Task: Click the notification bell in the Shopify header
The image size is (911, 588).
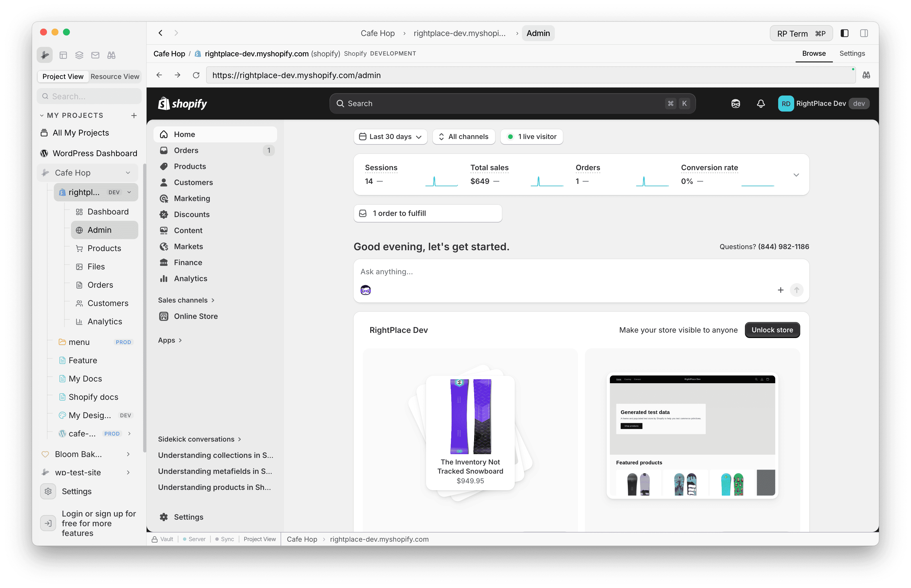Action: (x=760, y=104)
